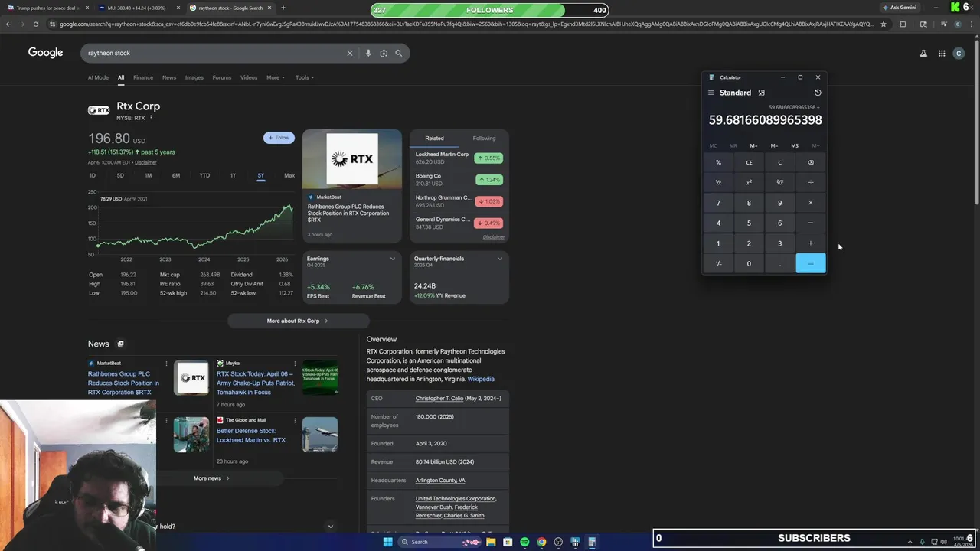Viewport: 980px width, 551px height.
Task: Open the AI Mode search tab
Action: (x=98, y=77)
